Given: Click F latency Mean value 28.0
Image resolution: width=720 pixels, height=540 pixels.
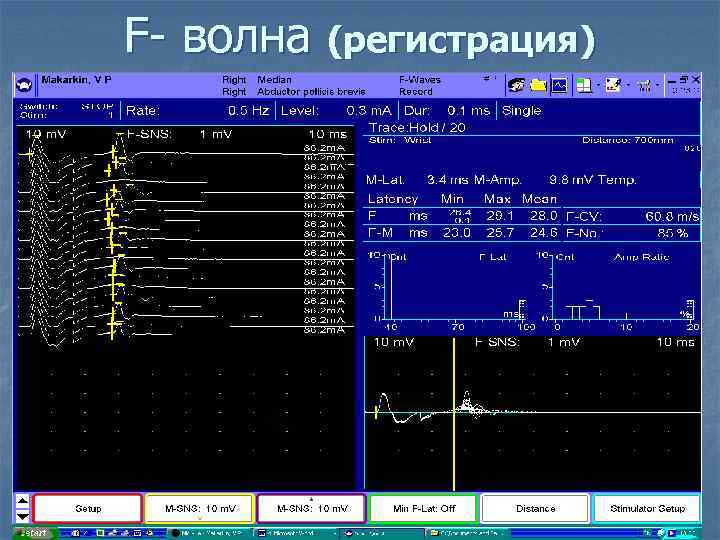Looking at the screenshot, I should click(543, 216).
